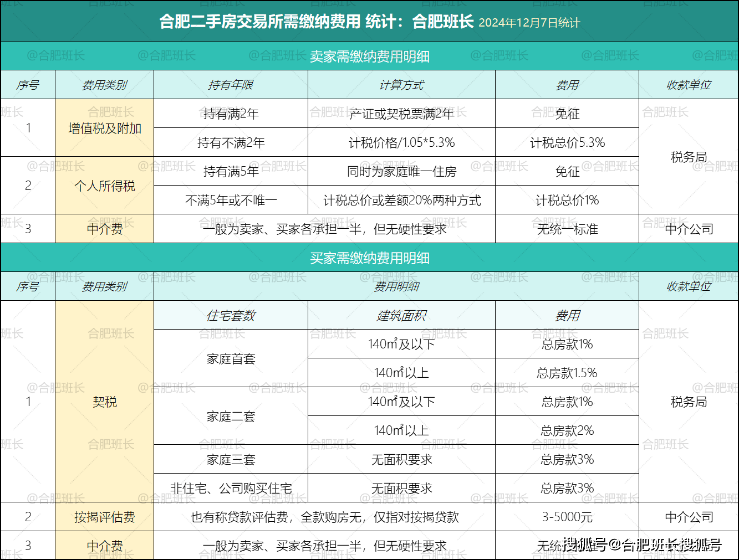Click the 费用明细 header in the buyer table
This screenshot has height=560, width=739.
click(x=396, y=286)
